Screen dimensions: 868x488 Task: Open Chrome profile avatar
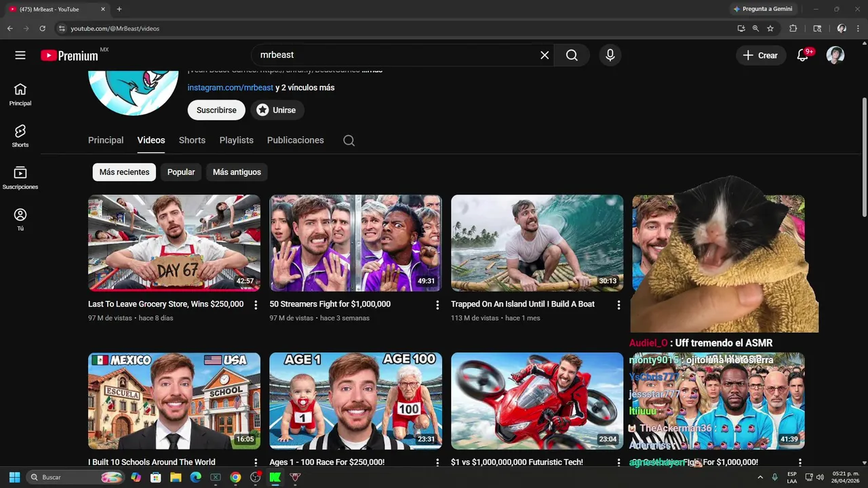pyautogui.click(x=842, y=28)
